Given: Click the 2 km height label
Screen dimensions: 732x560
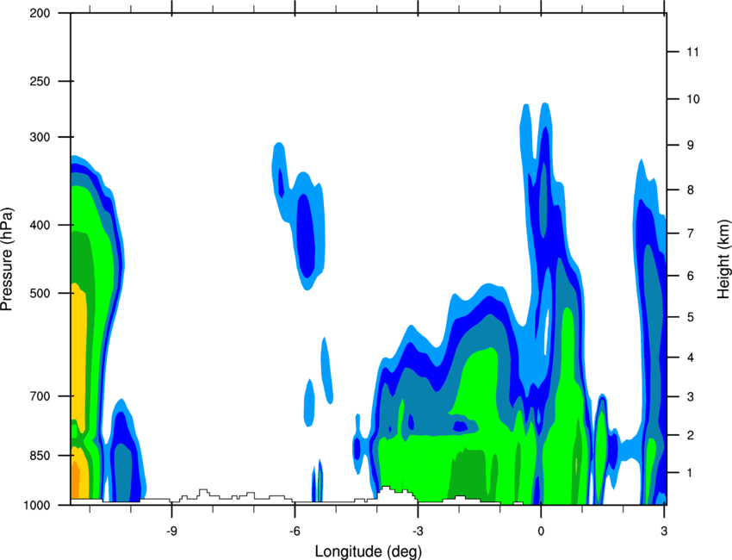Looking at the screenshot, I should (x=691, y=435).
